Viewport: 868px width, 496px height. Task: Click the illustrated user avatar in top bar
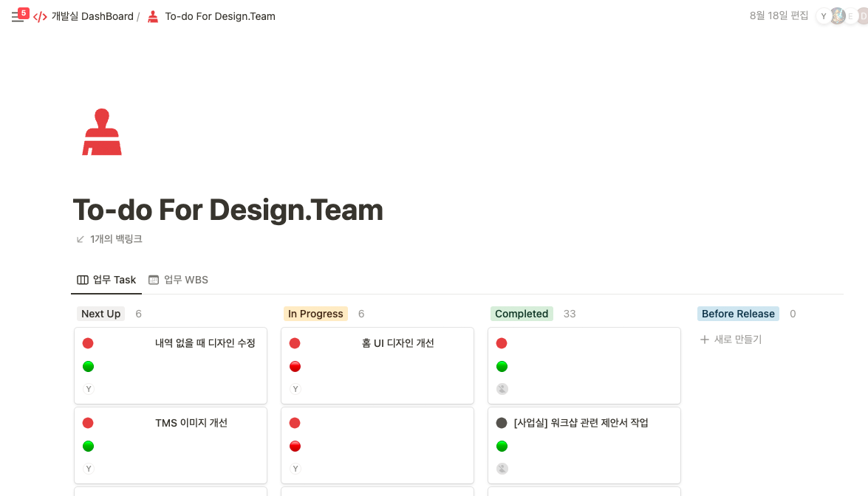[838, 16]
